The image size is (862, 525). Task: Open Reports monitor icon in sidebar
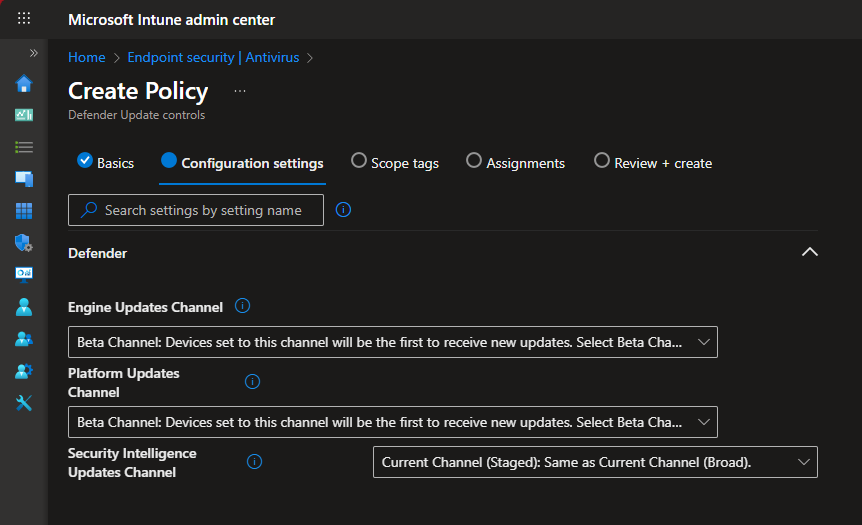[x=24, y=274]
